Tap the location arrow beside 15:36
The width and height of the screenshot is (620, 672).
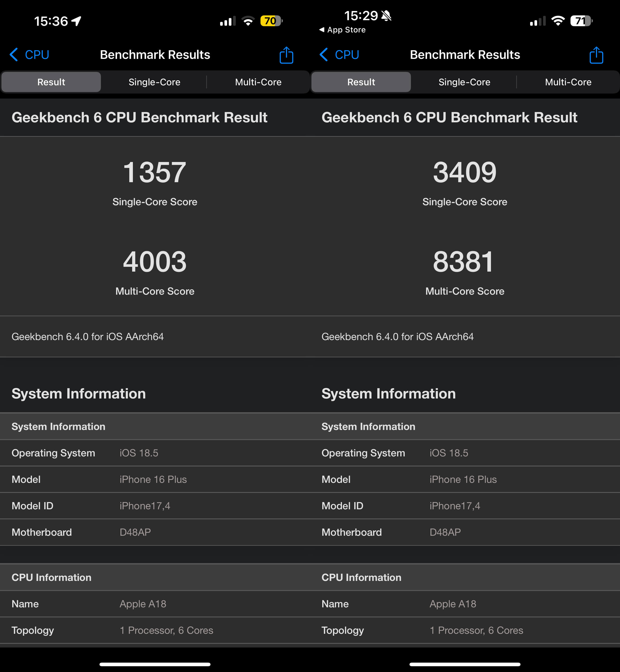click(76, 21)
